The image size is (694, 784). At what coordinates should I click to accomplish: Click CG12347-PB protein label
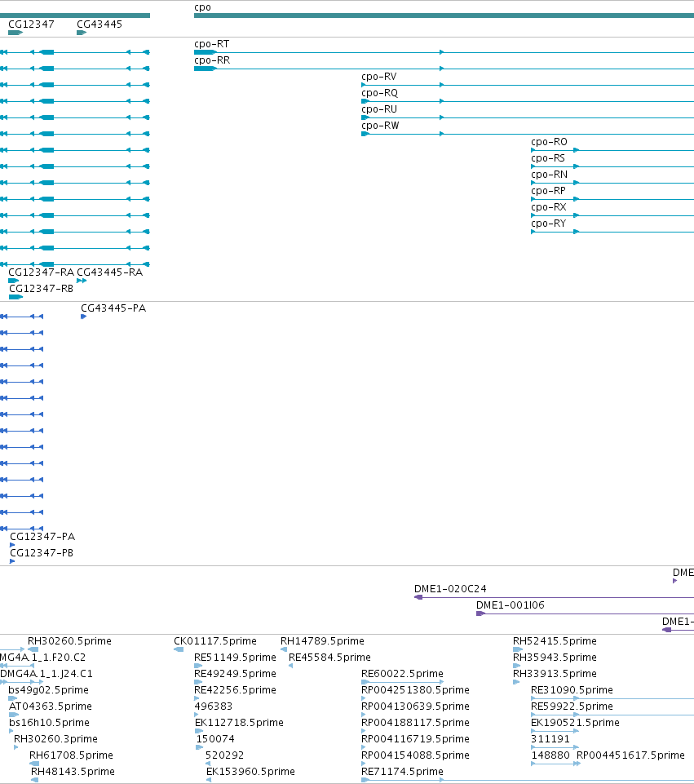(x=42, y=553)
